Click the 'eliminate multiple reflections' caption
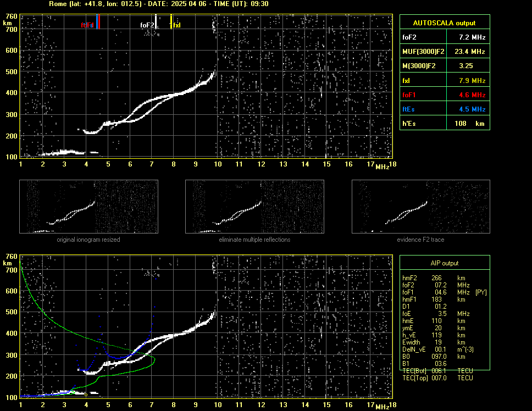 [x=254, y=240]
